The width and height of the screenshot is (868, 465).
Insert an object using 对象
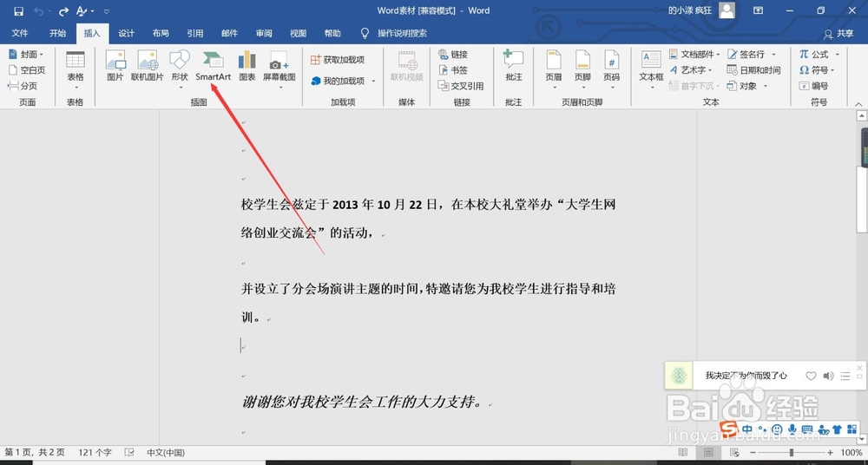(746, 86)
